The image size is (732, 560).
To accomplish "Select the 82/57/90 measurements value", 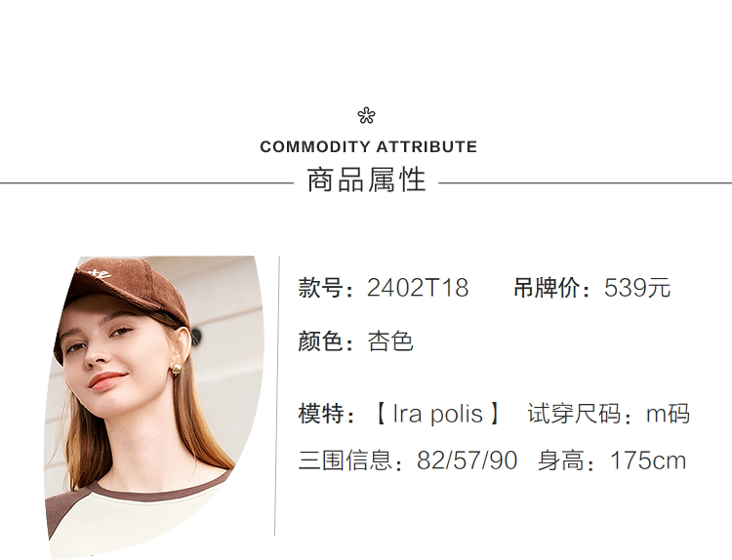I will tap(467, 460).
